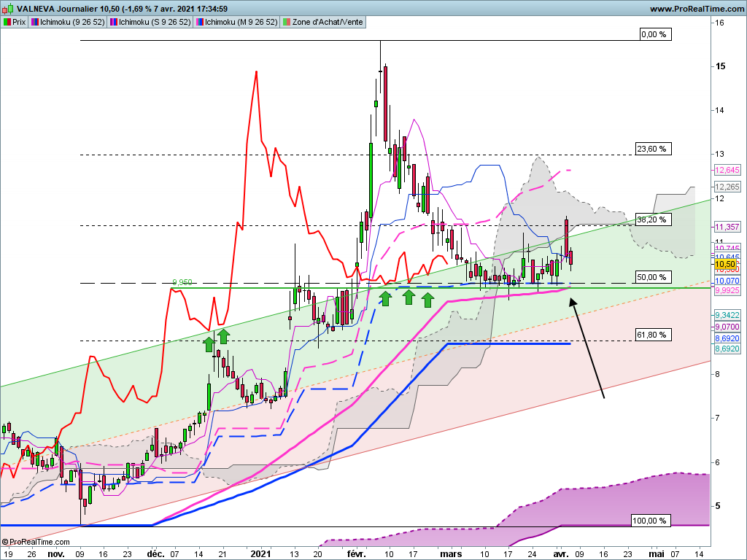Click the teal 9,3422 price tag
Viewport: 747px width, 560px height.
point(727,315)
